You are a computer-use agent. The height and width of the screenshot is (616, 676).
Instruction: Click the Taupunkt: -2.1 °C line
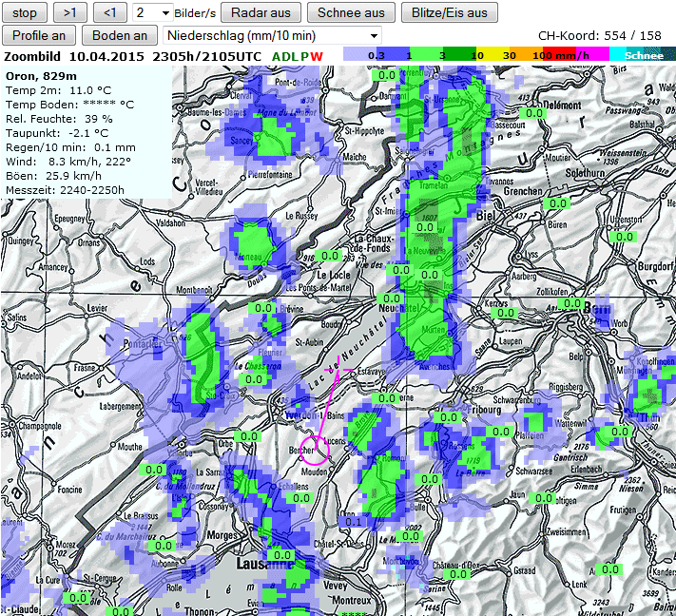pyautogui.click(x=57, y=133)
